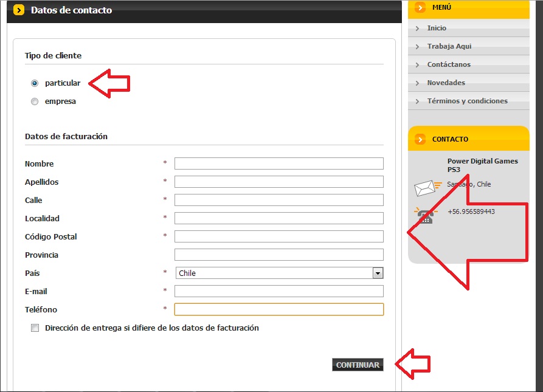Focus the Teléfono input field
Image resolution: width=543 pixels, height=392 pixels.
point(279,309)
